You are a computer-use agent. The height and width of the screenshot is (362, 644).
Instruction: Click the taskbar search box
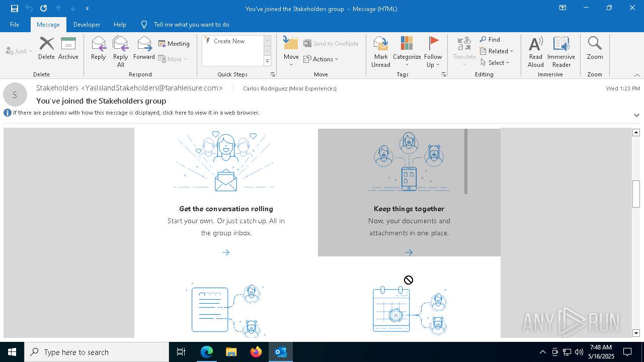pyautogui.click(x=97, y=352)
